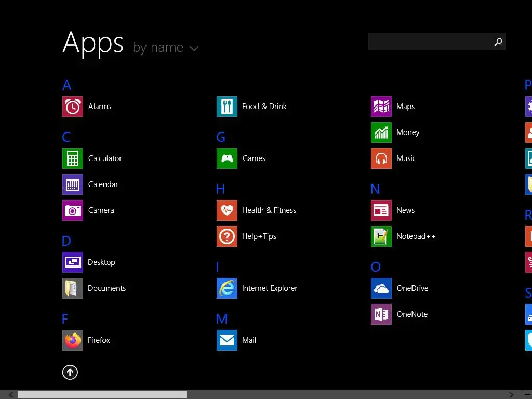Open the News app icon

pyautogui.click(x=381, y=210)
